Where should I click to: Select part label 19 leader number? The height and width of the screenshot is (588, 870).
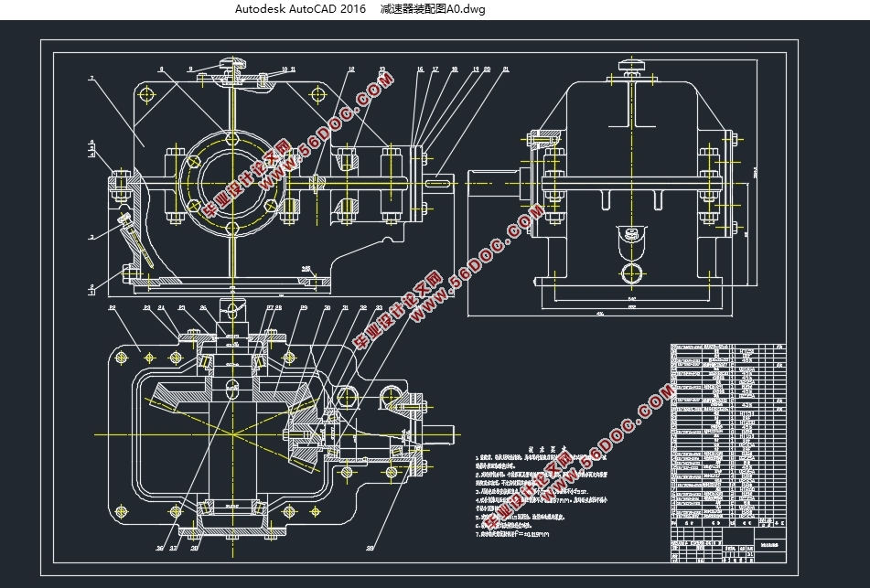coord(476,69)
